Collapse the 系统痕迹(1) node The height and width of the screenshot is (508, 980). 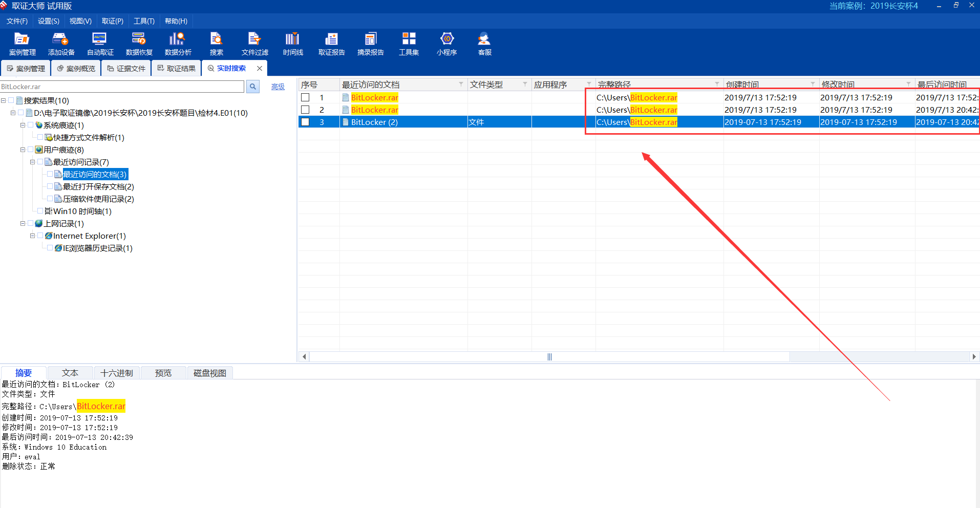pyautogui.click(x=23, y=125)
